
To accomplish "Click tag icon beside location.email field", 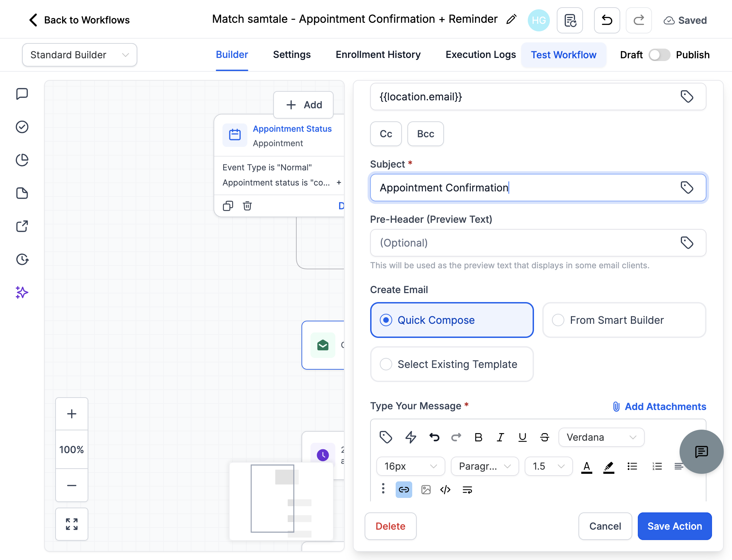I will pos(687,97).
